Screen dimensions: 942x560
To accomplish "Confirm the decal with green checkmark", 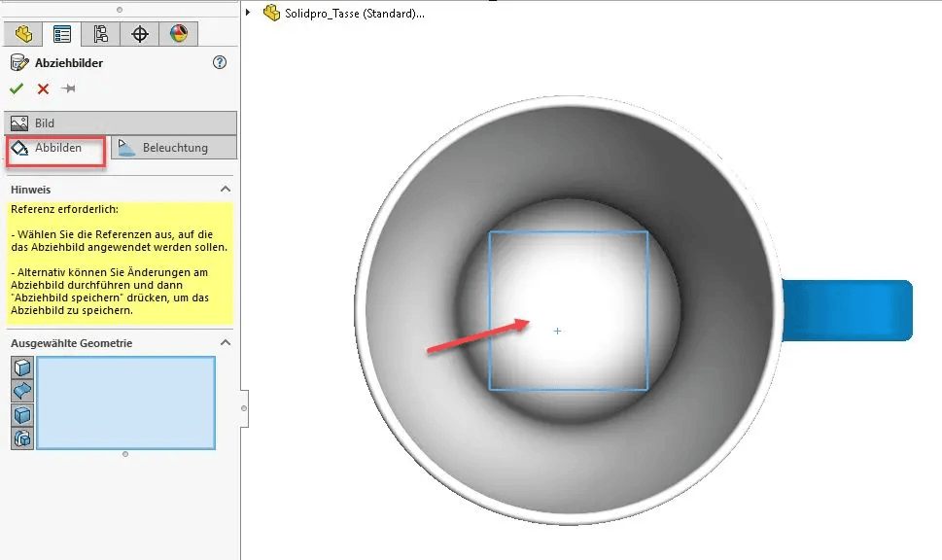I will [17, 88].
